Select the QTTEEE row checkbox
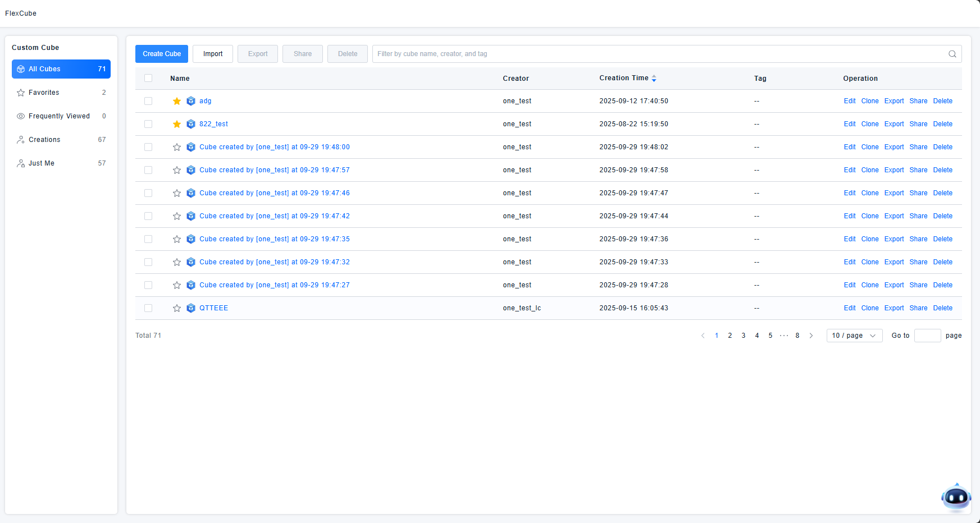 (148, 308)
